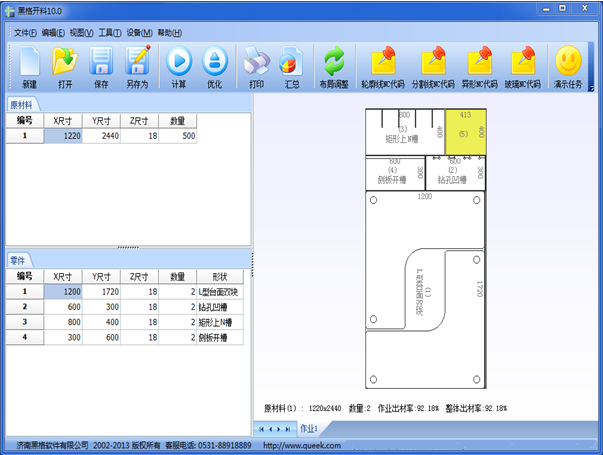Screen dimensions: 603x455
Task: Open the 汇总 (Summary) chart icon
Action: click(292, 64)
